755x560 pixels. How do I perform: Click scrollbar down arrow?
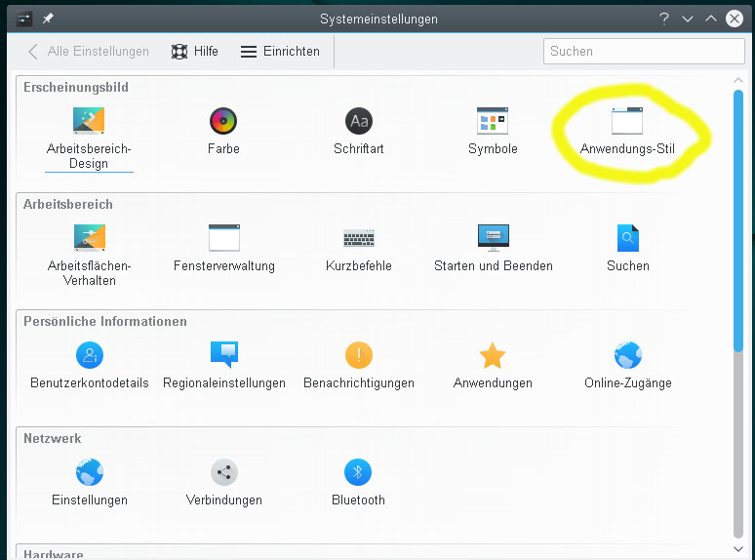(x=738, y=549)
